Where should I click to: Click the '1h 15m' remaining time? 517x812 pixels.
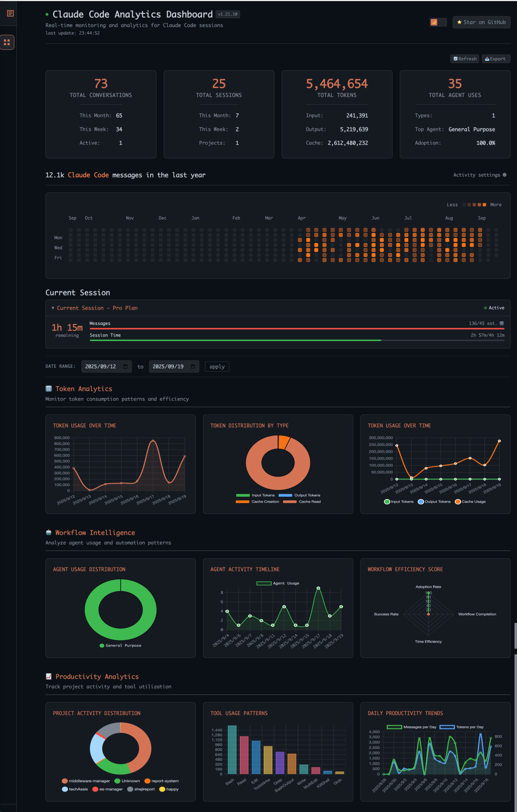click(x=67, y=328)
